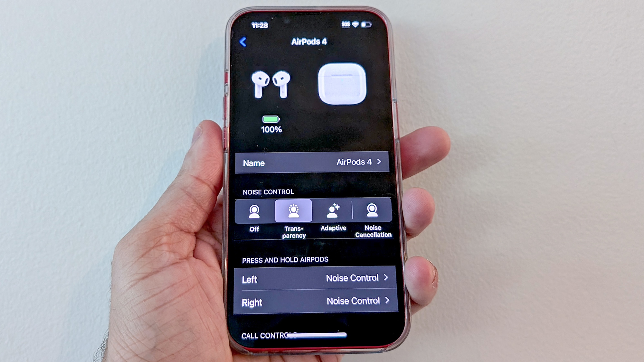Viewport: 644px width, 362px height.
Task: Navigate back using the blue chevron
Action: click(242, 42)
